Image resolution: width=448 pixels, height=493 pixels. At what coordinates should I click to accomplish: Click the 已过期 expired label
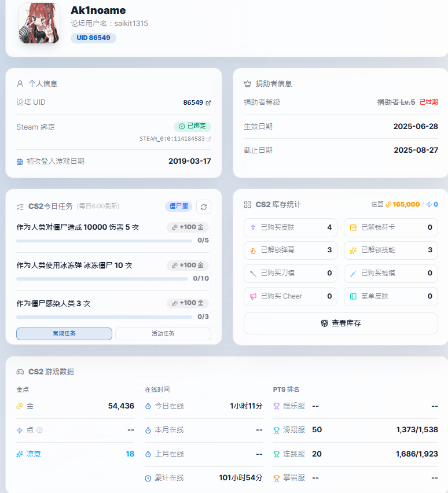428,102
